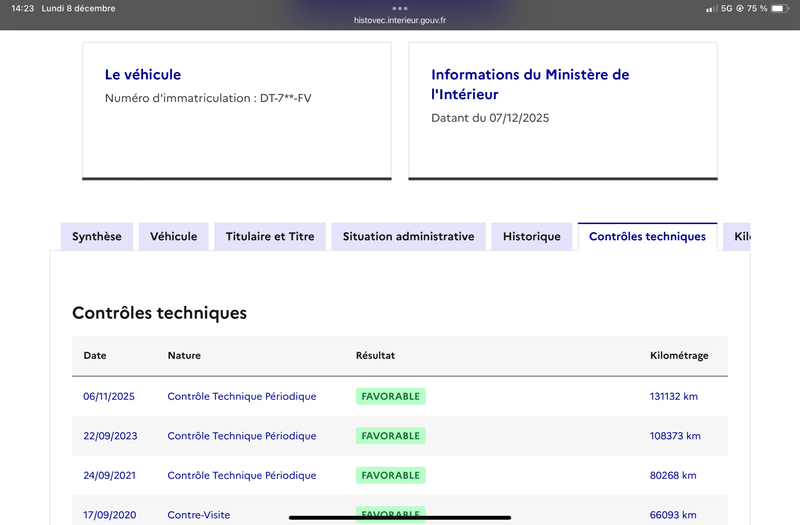Viewport: 800px width, 525px height.
Task: Tap the histovec.interieur.gouv.fr address bar
Action: click(400, 20)
